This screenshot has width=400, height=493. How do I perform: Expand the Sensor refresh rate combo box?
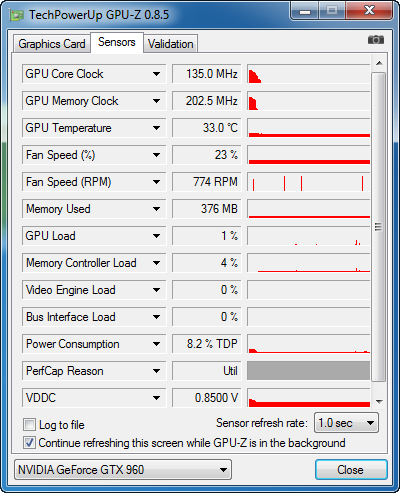click(346, 423)
